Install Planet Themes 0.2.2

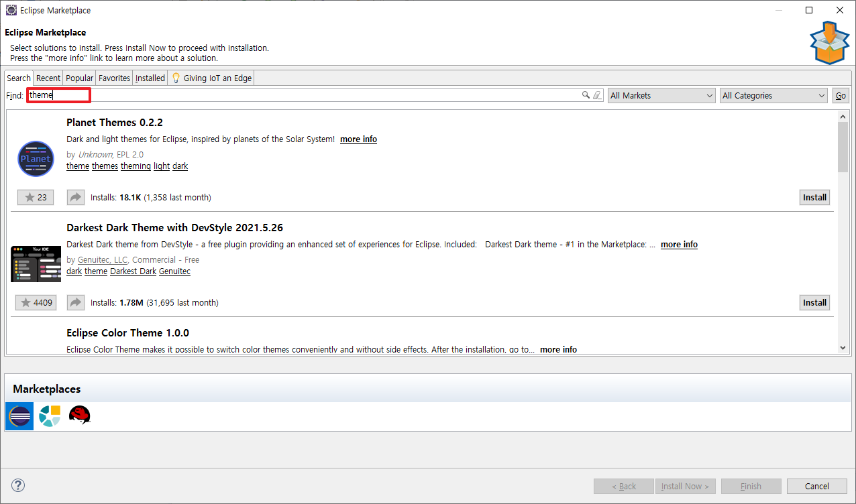pos(814,197)
